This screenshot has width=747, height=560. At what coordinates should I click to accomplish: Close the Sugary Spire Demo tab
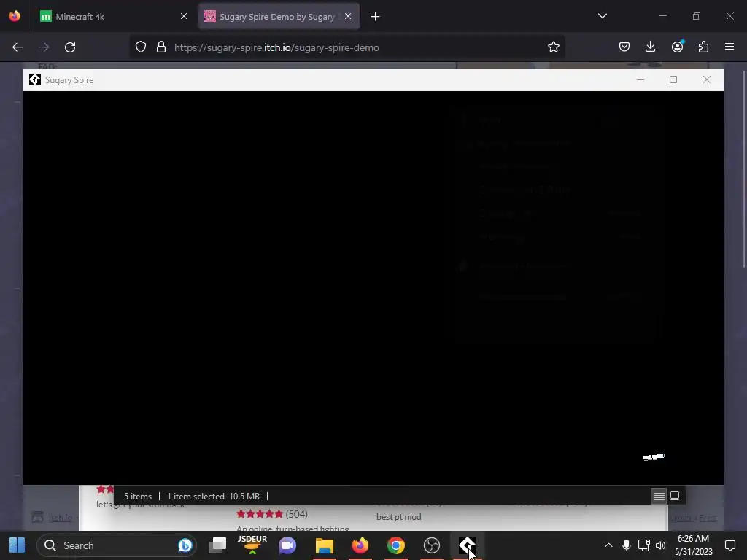(x=348, y=17)
